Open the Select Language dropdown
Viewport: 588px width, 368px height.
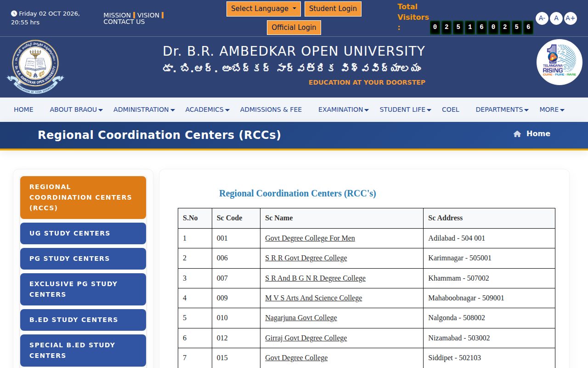click(264, 9)
